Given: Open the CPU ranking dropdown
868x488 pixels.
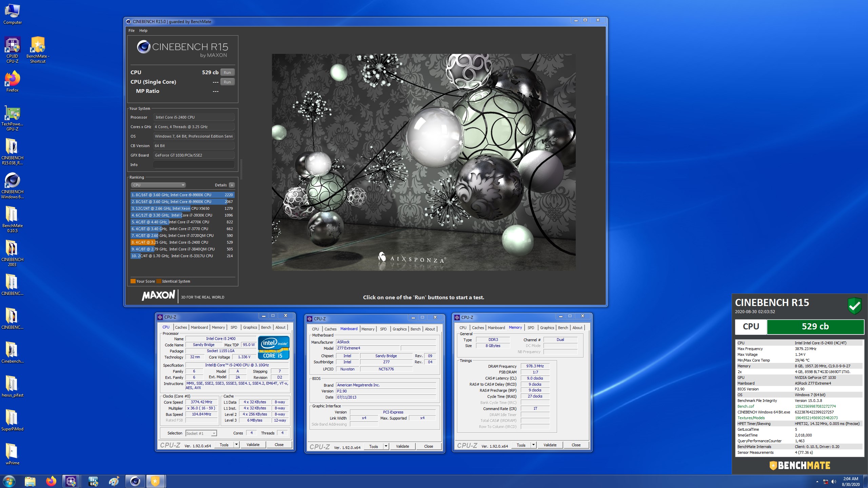Looking at the screenshot, I should (158, 185).
